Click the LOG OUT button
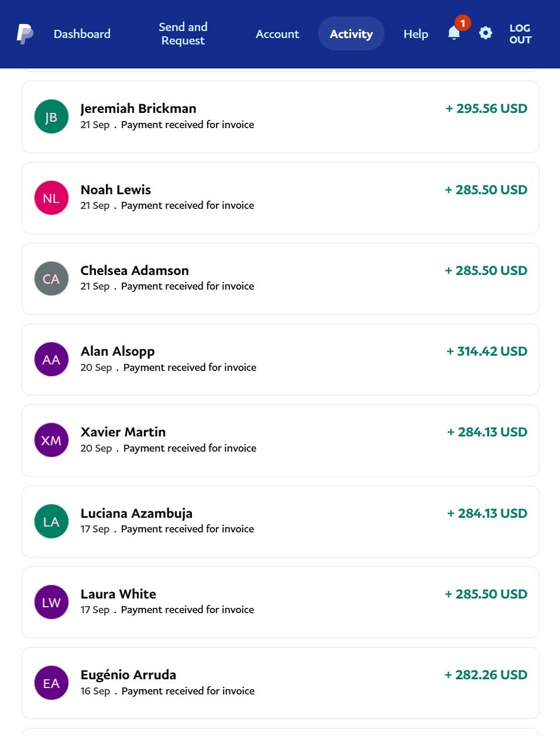The width and height of the screenshot is (560, 736). click(x=520, y=34)
